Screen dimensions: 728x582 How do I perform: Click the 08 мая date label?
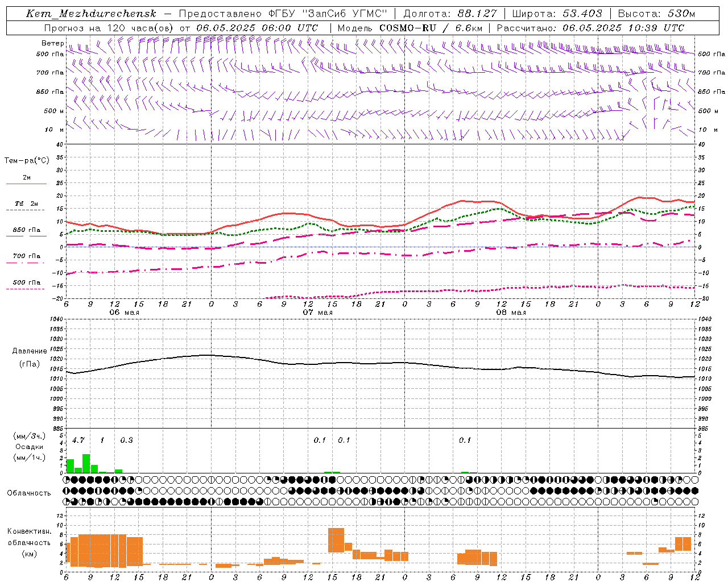pyautogui.click(x=511, y=313)
